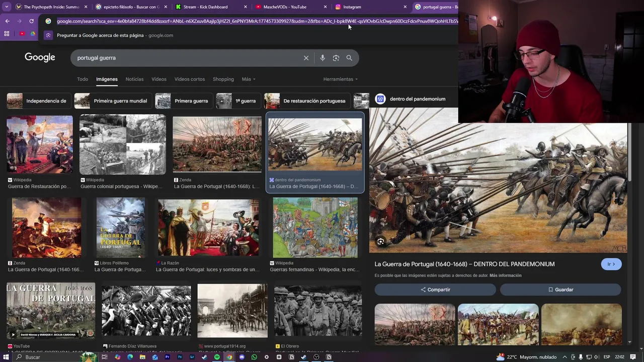644x362 pixels.
Task: Open the apps grid in bookmarks bar
Action: pos(7,34)
